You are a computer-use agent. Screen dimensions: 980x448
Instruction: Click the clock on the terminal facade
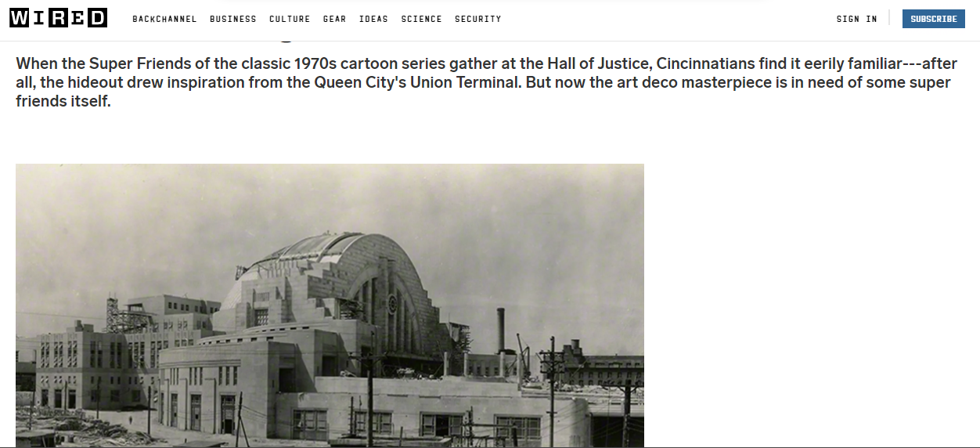click(x=392, y=304)
